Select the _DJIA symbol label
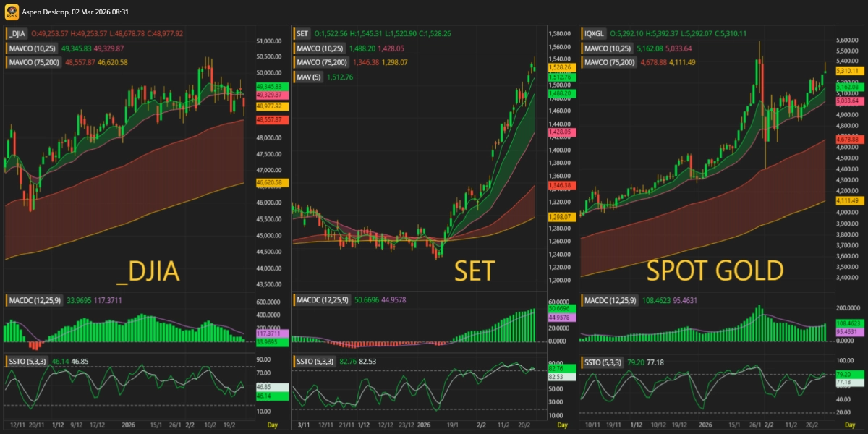Image resolution: width=868 pixels, height=434 pixels. 17,33
